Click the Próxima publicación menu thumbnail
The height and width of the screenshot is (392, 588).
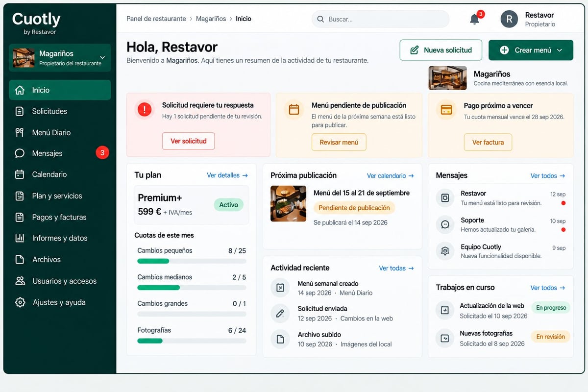coord(288,204)
